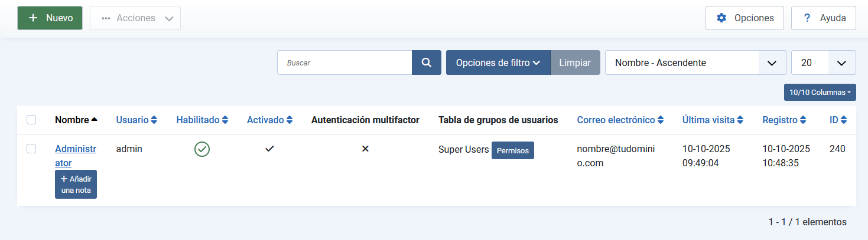This screenshot has width=868, height=240.
Task: Sort by Correo electrónico column
Action: coord(620,120)
